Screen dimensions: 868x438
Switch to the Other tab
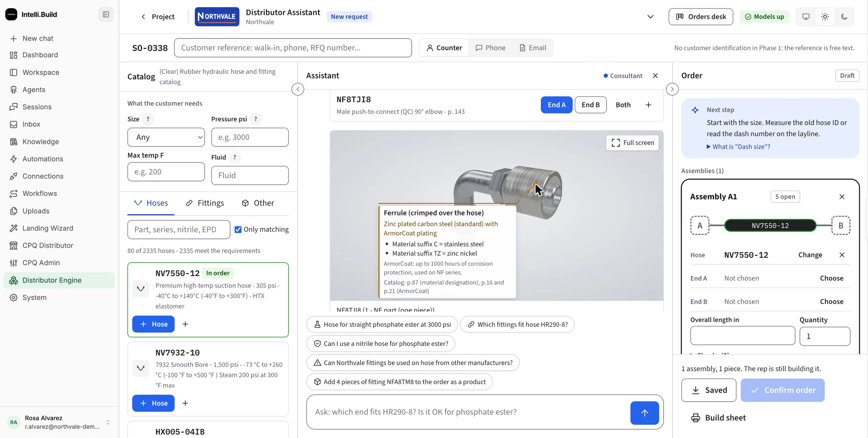pos(258,203)
